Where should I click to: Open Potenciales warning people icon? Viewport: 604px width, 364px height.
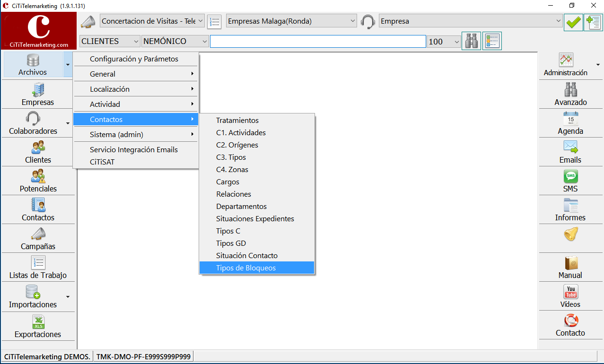(x=38, y=176)
